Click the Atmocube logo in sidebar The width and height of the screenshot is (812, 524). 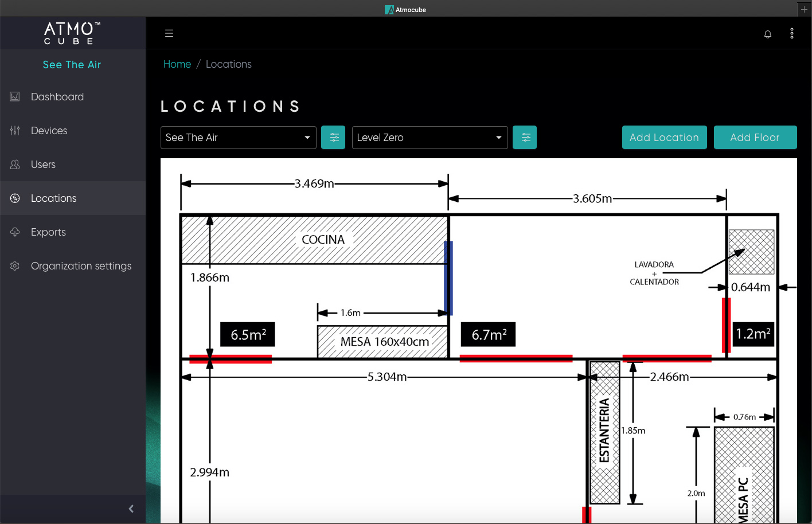72,33
